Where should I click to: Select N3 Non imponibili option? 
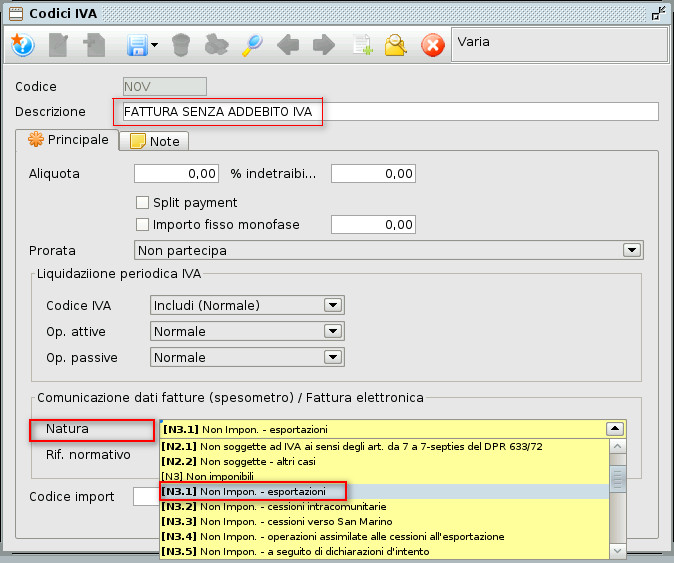[x=384, y=477]
